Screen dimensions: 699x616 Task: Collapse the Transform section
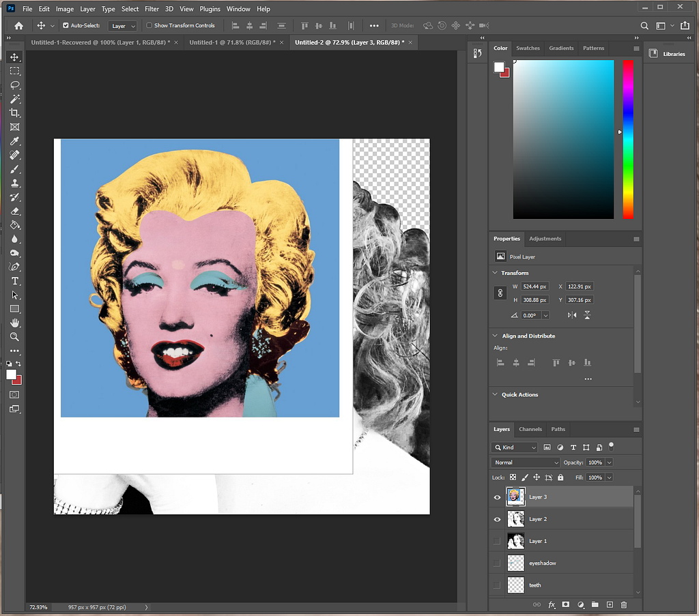coord(495,273)
